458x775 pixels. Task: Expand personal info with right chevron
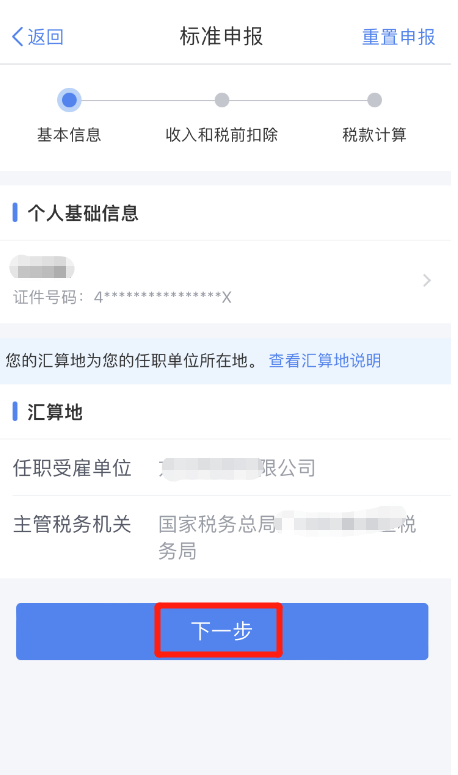(x=427, y=281)
